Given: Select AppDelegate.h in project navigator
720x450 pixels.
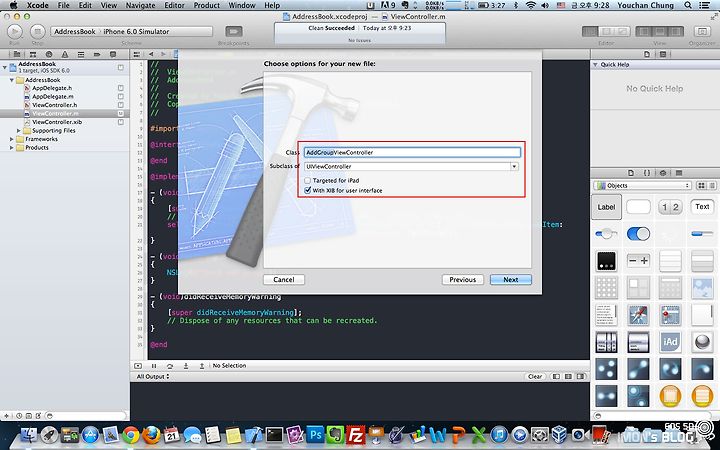Looking at the screenshot, I should (52, 88).
